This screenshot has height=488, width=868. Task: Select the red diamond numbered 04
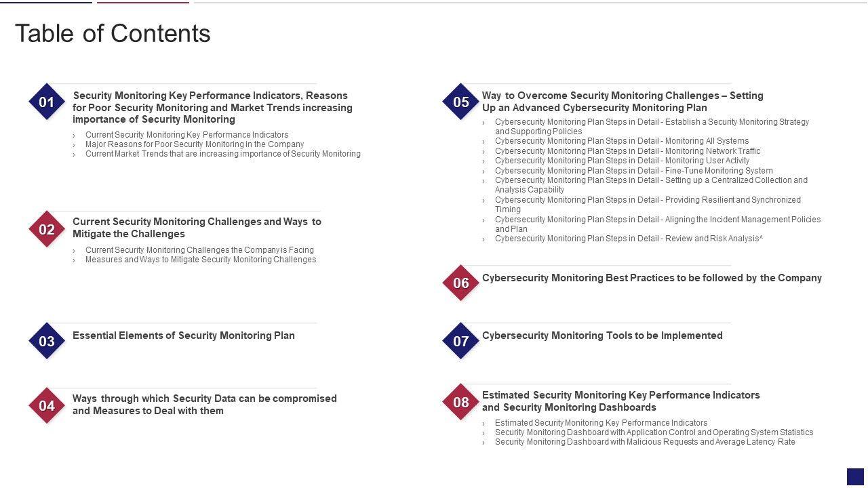tap(47, 405)
